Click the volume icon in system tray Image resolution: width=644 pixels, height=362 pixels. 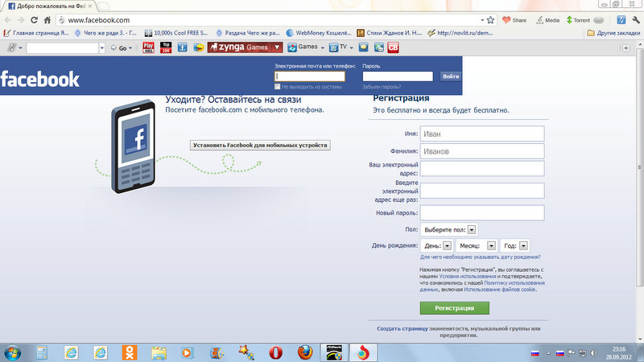[594, 353]
